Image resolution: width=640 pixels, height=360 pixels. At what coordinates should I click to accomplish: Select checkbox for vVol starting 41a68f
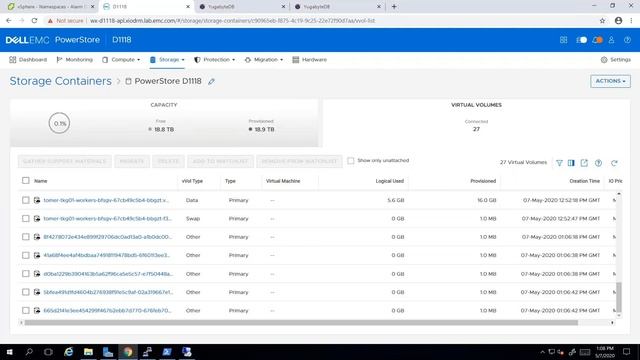26,255
